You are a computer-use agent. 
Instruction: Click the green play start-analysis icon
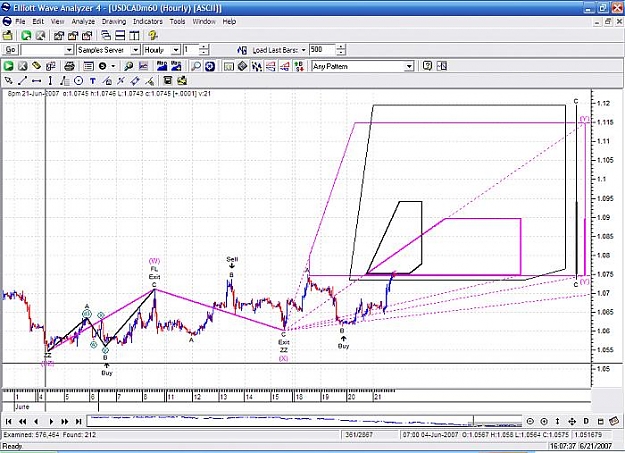(x=8, y=66)
